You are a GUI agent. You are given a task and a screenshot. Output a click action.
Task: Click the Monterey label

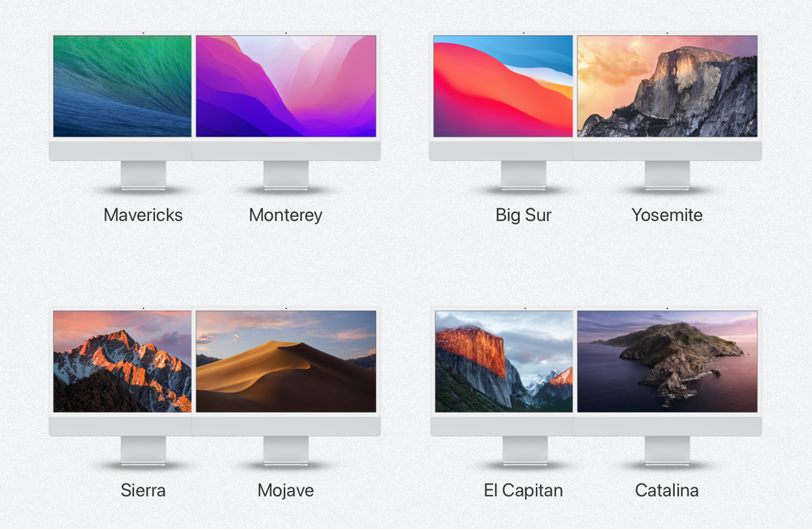[x=286, y=215]
